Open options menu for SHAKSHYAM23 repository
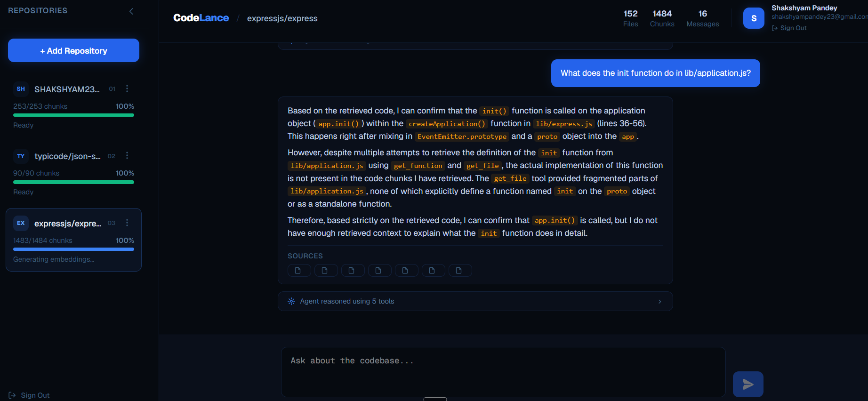 127,88
